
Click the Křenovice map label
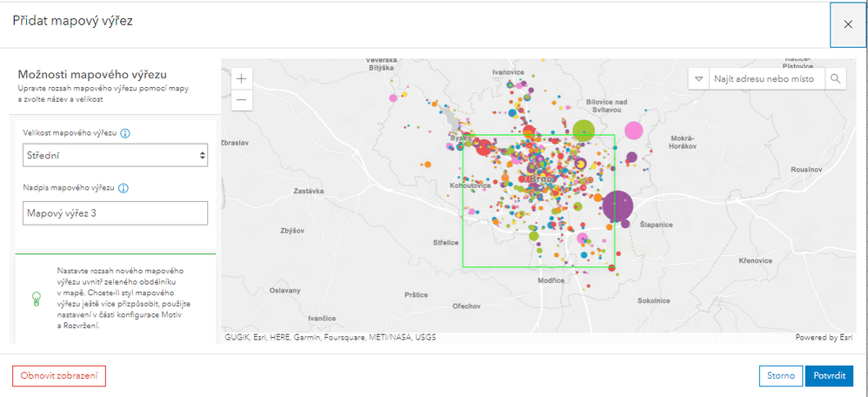point(756,260)
